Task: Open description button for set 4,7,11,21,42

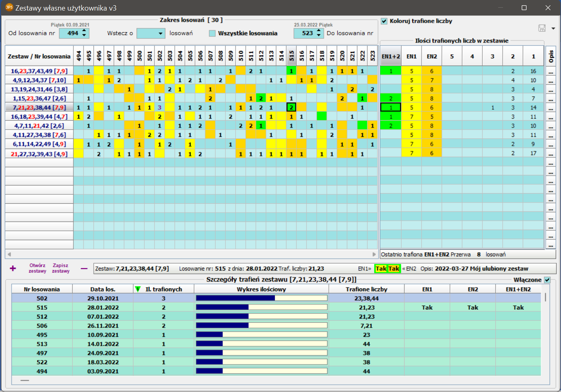Action: coord(550,126)
